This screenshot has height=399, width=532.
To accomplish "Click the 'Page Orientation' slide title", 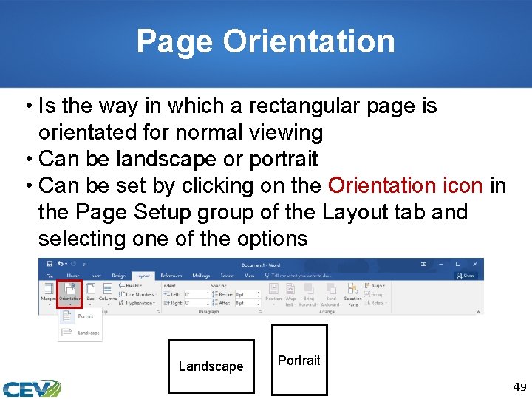I will coord(266,41).
